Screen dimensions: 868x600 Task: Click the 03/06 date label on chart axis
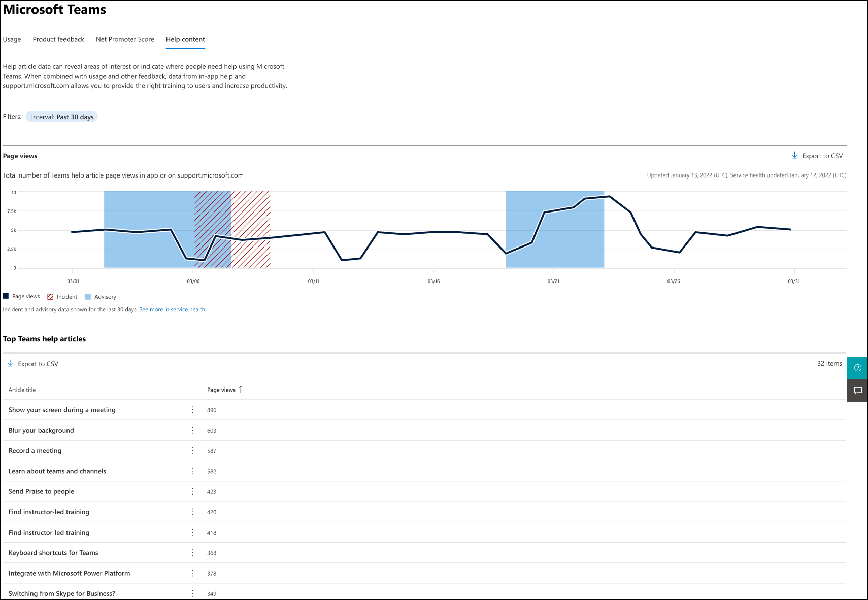click(193, 281)
